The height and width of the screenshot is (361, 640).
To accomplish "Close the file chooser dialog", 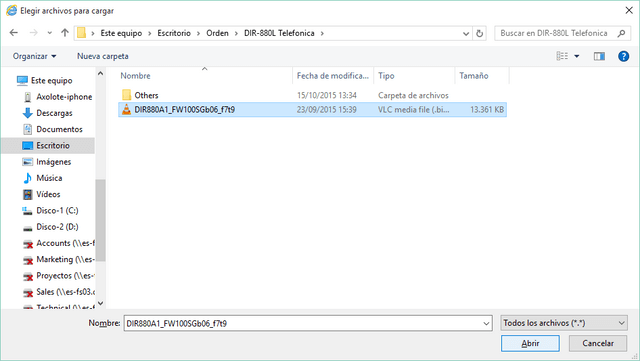I will pos(629,10).
